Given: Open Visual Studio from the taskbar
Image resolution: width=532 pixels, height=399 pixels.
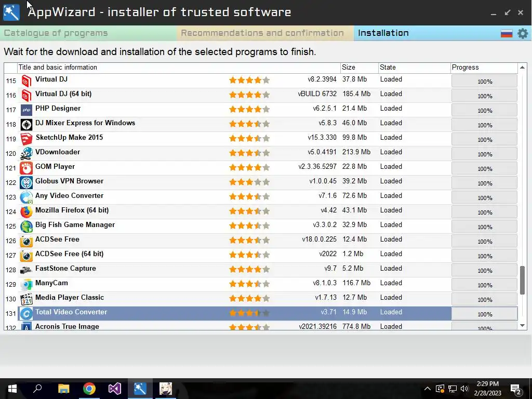Looking at the screenshot, I should tap(115, 389).
